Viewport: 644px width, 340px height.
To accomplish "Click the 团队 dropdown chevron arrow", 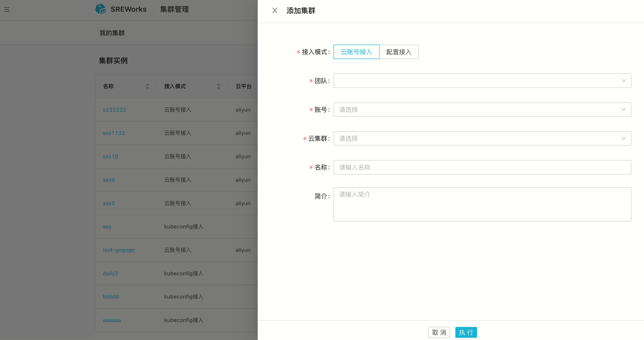I will coord(623,81).
